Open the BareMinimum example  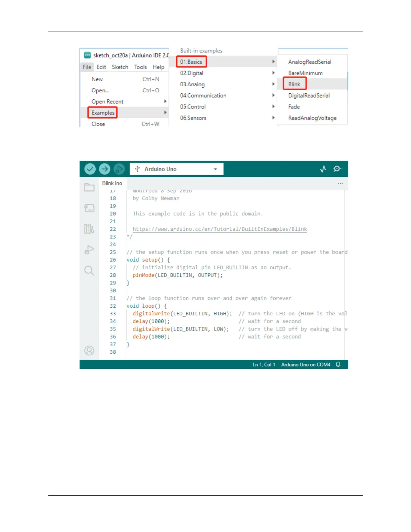(x=313, y=73)
